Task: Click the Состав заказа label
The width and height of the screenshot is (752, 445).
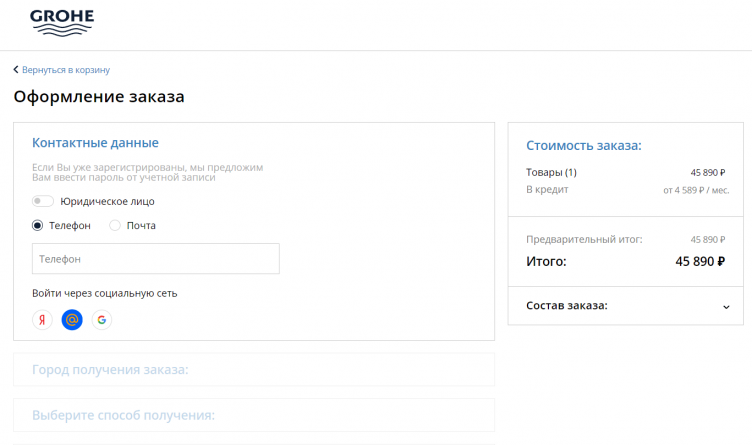Action: pyautogui.click(x=566, y=305)
